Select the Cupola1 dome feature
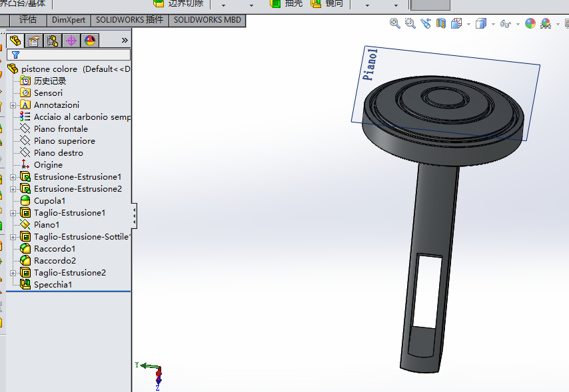The width and height of the screenshot is (569, 392). pyautogui.click(x=43, y=200)
